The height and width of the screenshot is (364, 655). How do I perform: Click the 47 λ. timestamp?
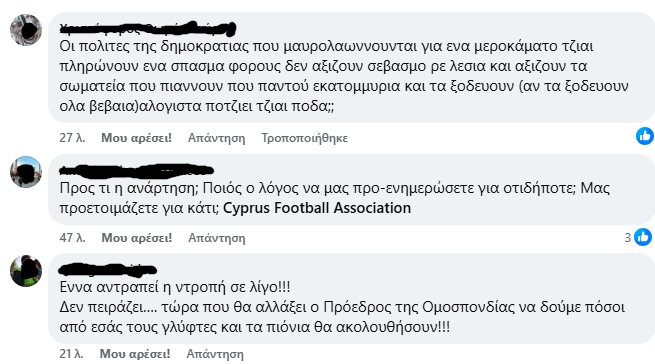(72, 238)
